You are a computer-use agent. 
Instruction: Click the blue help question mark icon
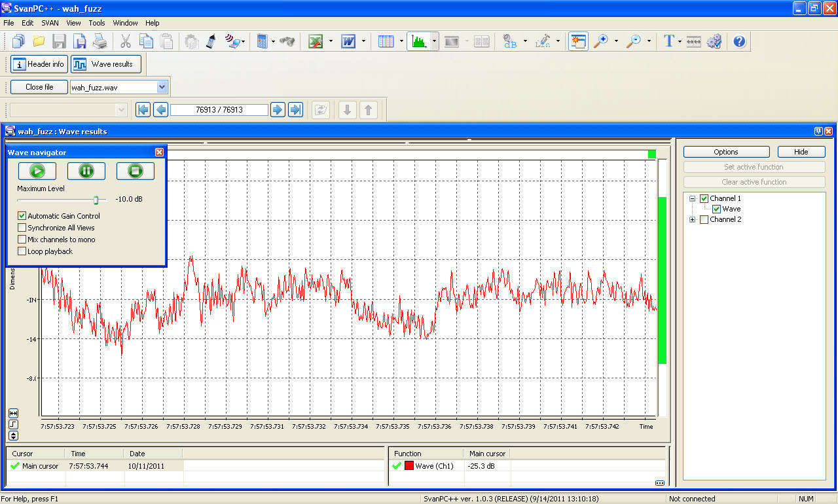pyautogui.click(x=739, y=41)
